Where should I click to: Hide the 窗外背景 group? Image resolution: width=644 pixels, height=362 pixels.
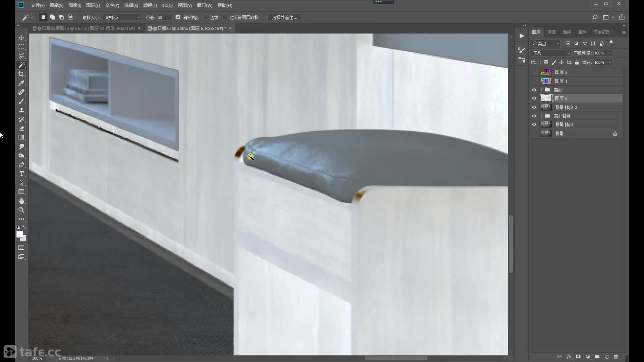coord(534,116)
